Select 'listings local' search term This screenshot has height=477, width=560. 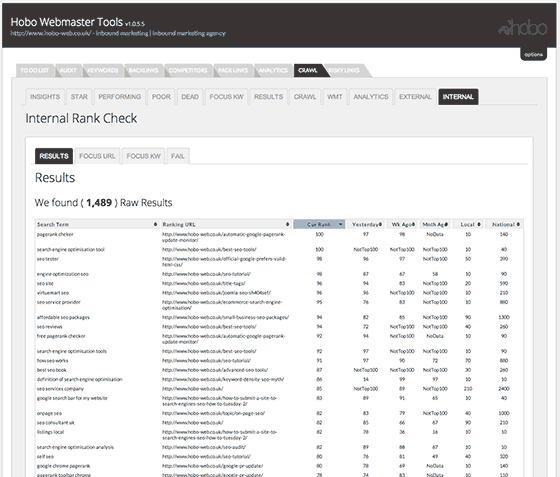[50, 432]
